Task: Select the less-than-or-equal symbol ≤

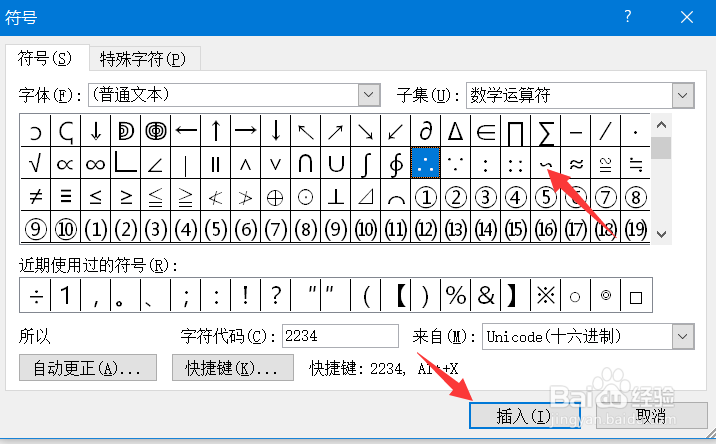Action: (95, 196)
